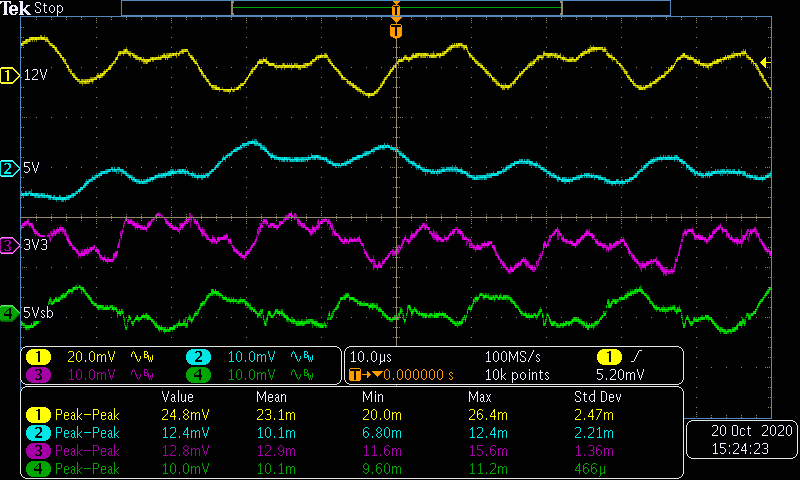Click the 10.0mV channel 2 scale value

click(x=252, y=357)
